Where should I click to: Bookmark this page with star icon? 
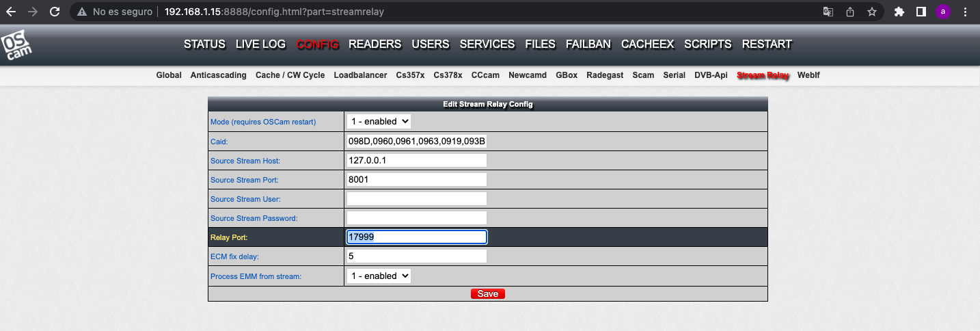click(x=871, y=12)
